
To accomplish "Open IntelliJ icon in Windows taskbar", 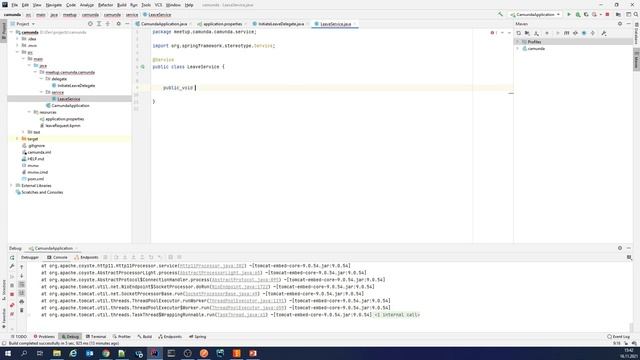I will pos(155,353).
